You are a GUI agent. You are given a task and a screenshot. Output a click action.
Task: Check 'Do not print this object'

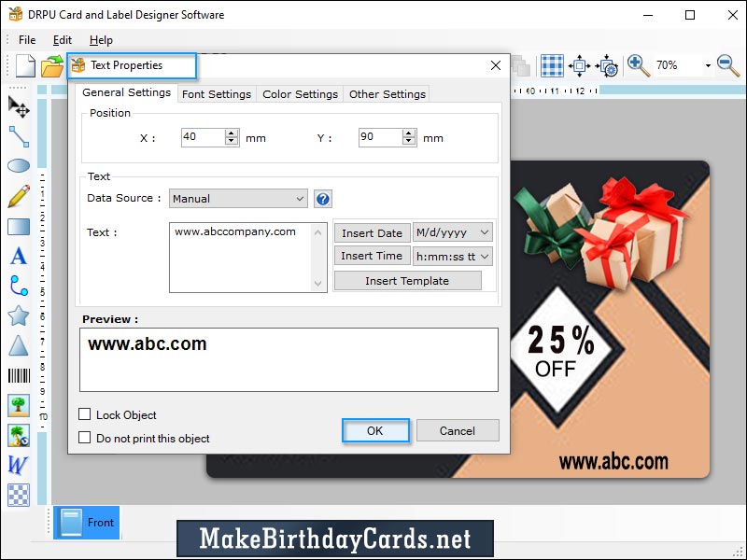pyautogui.click(x=85, y=437)
